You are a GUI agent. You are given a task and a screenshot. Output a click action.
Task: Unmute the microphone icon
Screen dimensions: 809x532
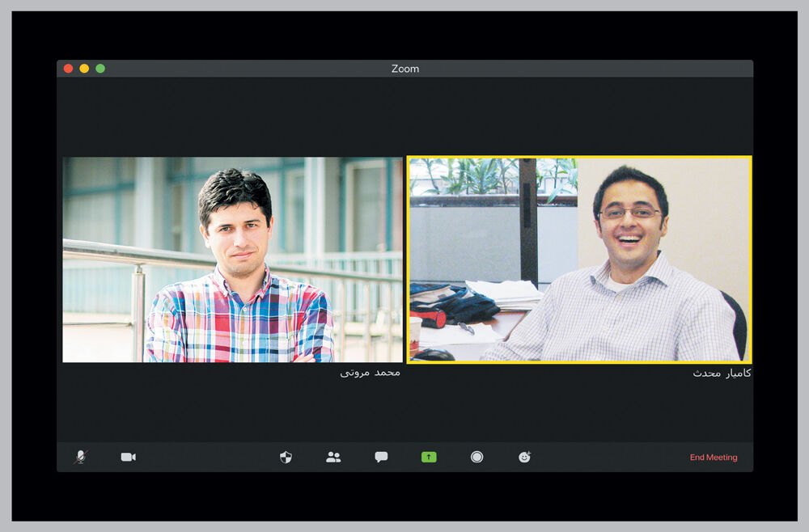click(80, 457)
